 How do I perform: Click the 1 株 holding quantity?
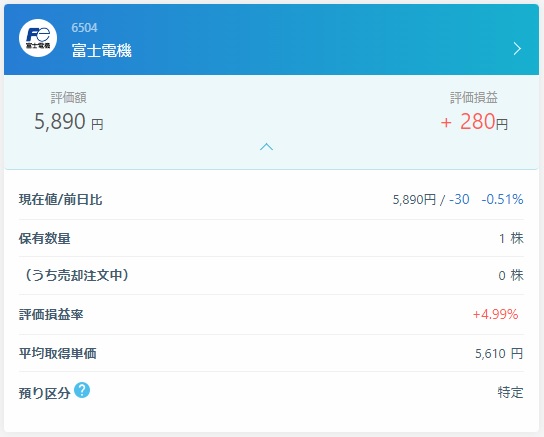coord(511,239)
